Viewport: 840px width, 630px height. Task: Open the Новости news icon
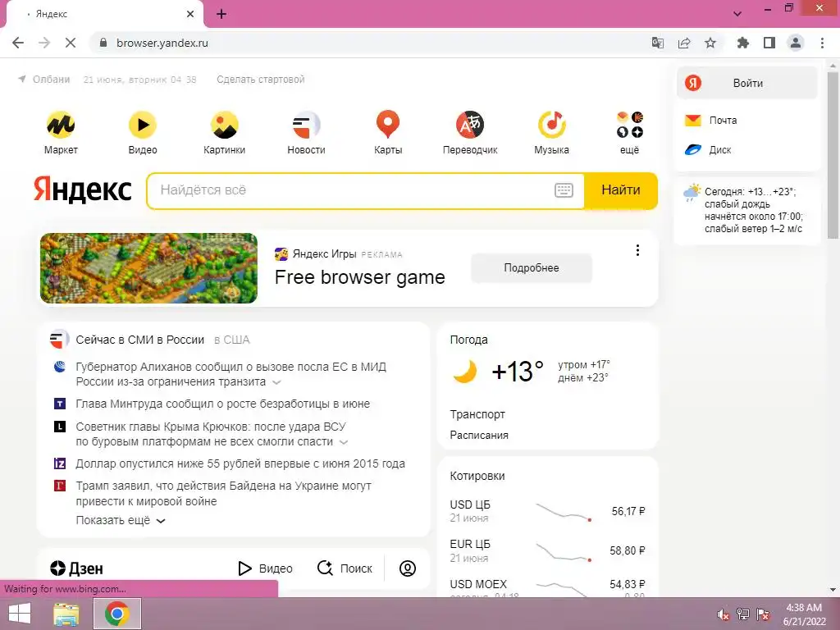coord(306,125)
